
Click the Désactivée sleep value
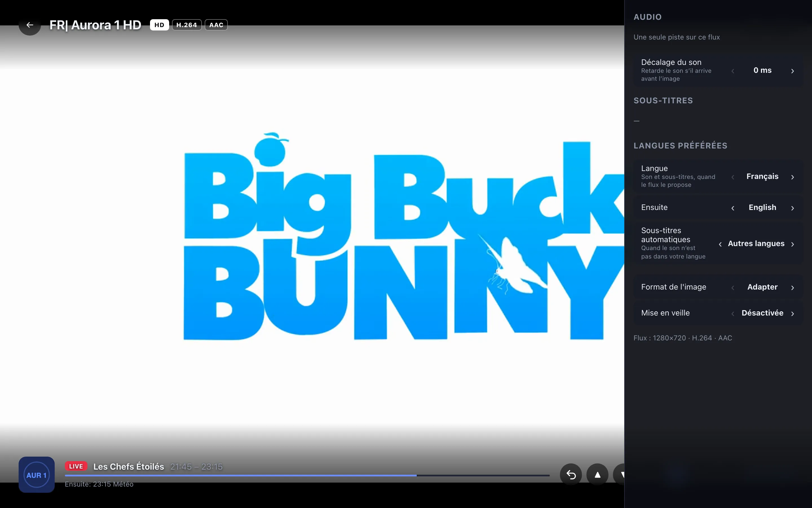(762, 313)
